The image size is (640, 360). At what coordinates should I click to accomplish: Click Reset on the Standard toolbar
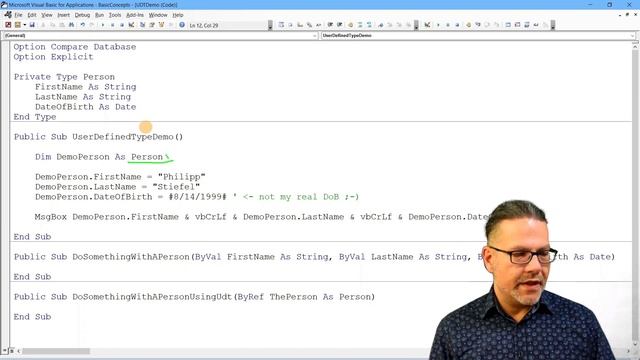pyautogui.click(x=122, y=25)
